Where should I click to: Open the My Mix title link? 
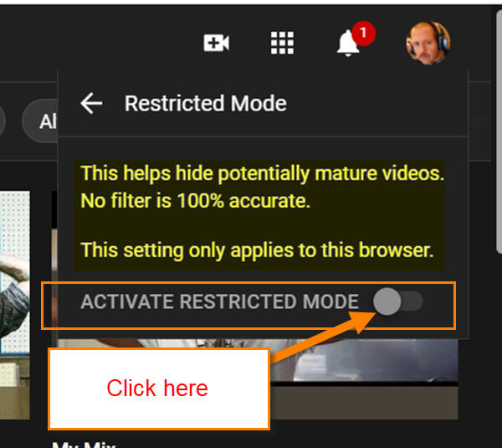point(84,444)
